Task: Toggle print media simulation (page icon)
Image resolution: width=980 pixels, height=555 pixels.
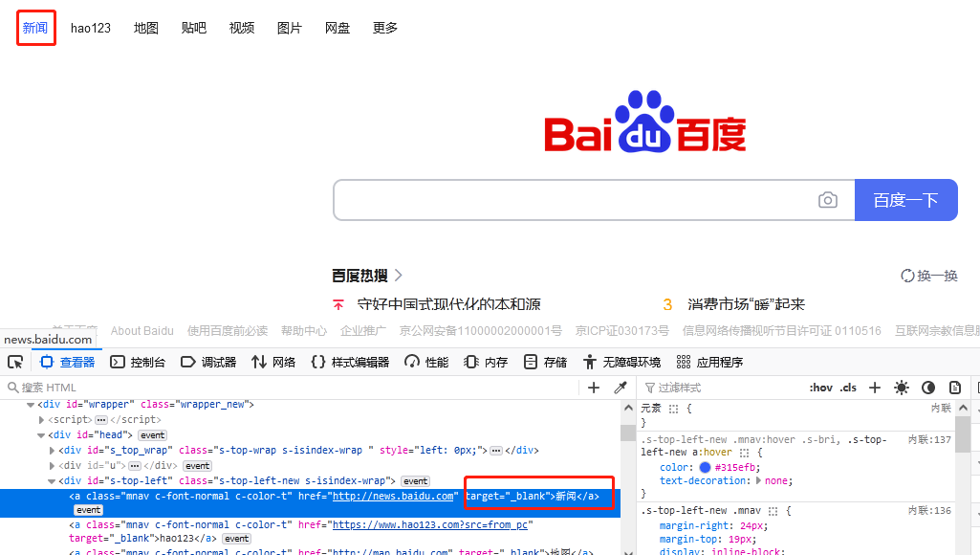Action: point(955,388)
